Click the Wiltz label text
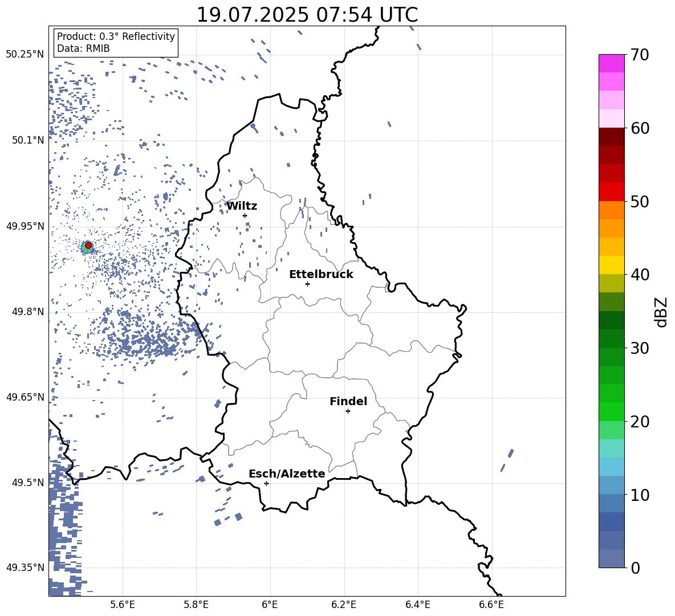The image size is (675, 616). pos(242,206)
